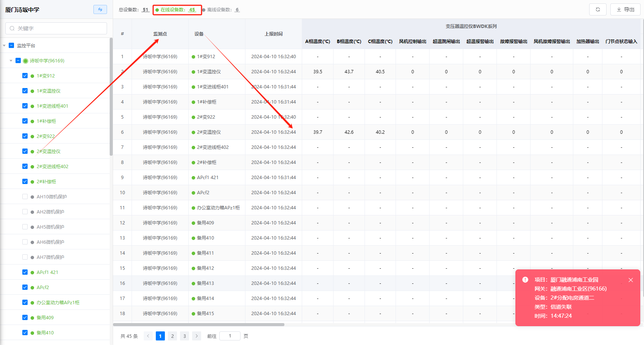Click the A相温度(℃) column header

click(x=318, y=42)
